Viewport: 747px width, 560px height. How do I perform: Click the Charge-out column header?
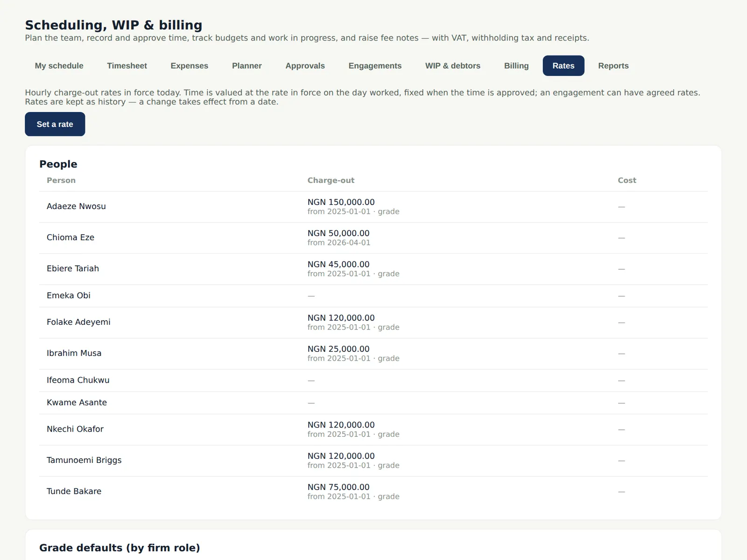(x=331, y=180)
